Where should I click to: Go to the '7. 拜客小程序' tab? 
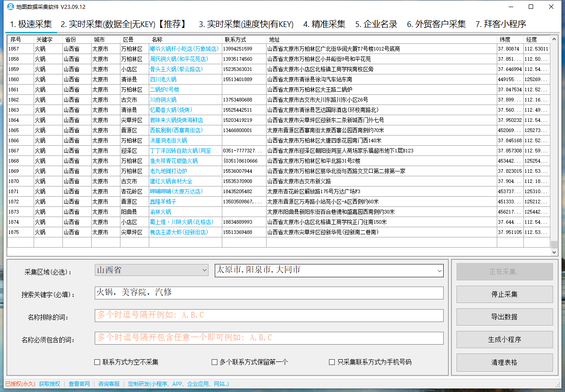click(x=500, y=24)
